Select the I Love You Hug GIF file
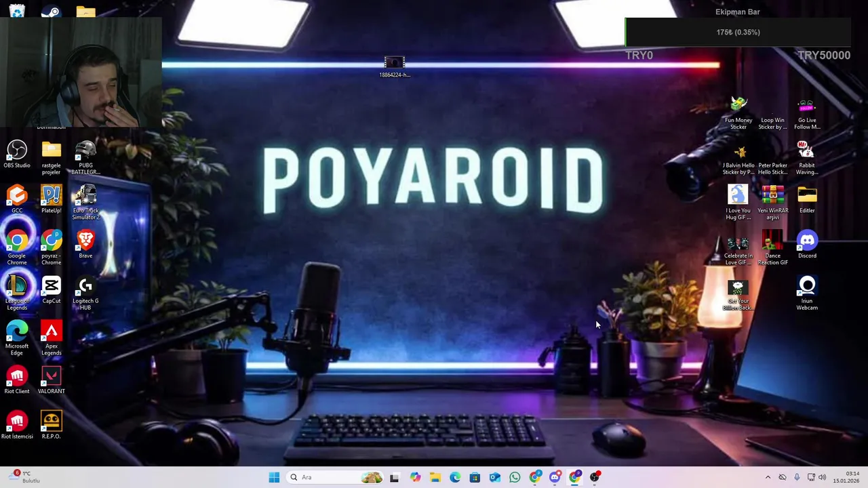 pos(738,203)
